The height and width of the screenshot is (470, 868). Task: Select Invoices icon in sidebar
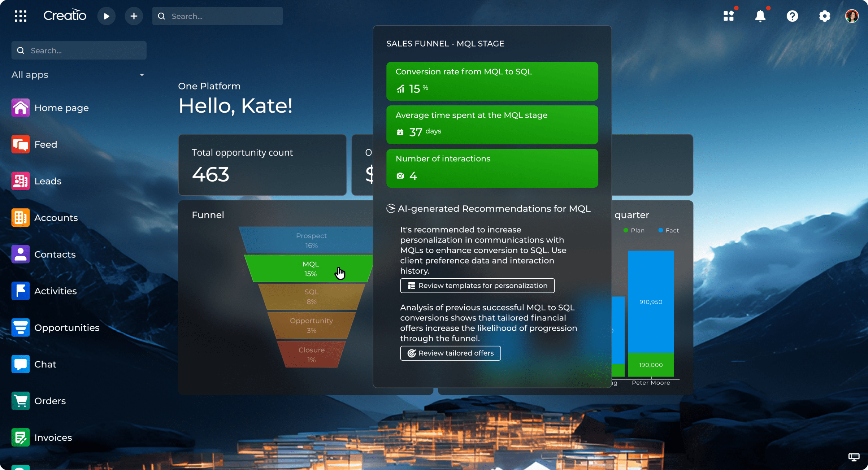coord(21,437)
